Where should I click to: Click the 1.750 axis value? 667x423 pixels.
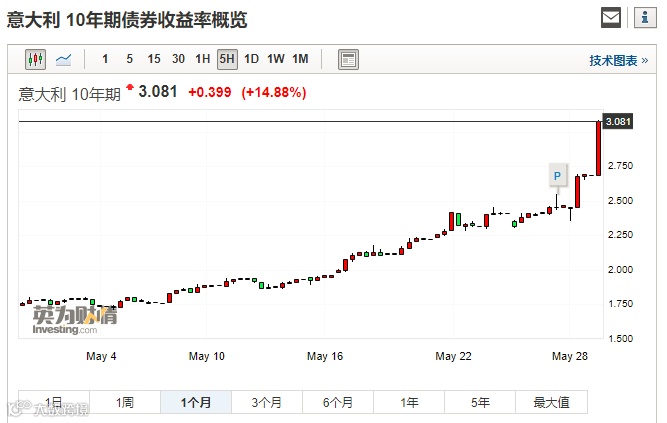click(620, 304)
